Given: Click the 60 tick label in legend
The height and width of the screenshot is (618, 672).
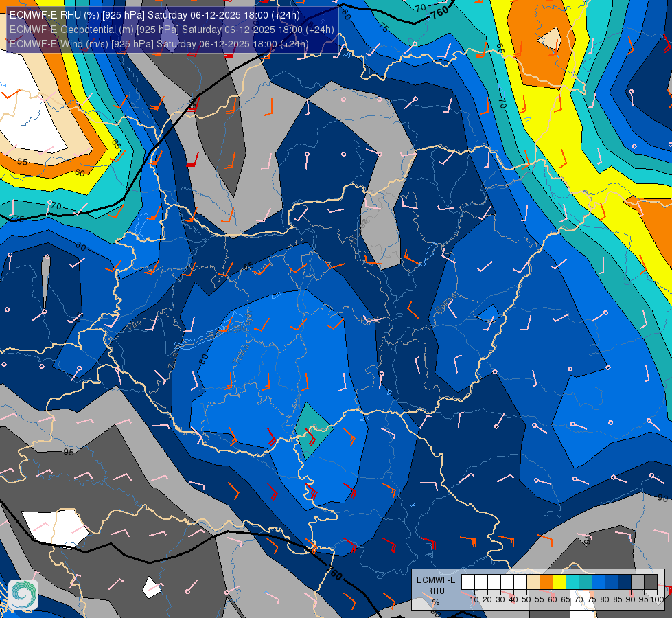Looking at the screenshot, I should (x=553, y=599).
